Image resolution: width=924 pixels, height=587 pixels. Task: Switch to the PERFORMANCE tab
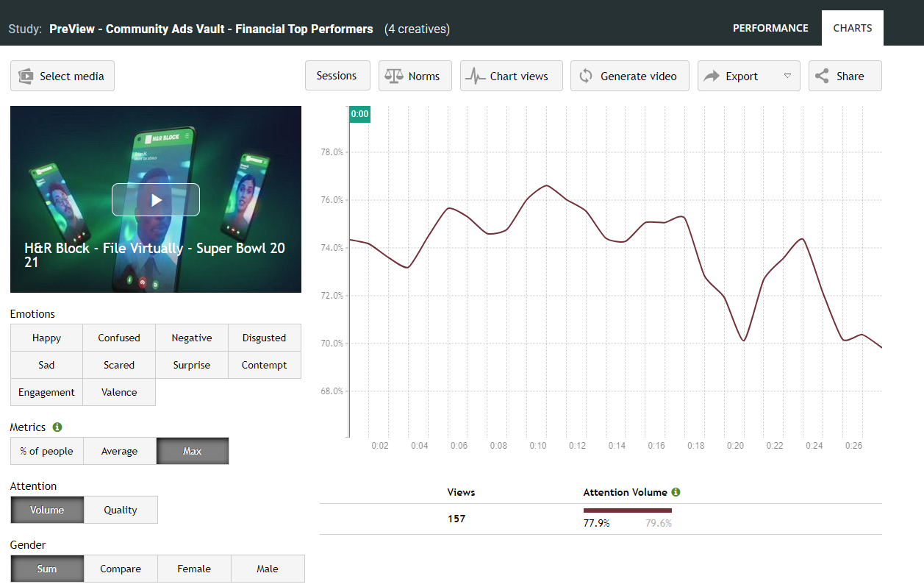(x=770, y=28)
